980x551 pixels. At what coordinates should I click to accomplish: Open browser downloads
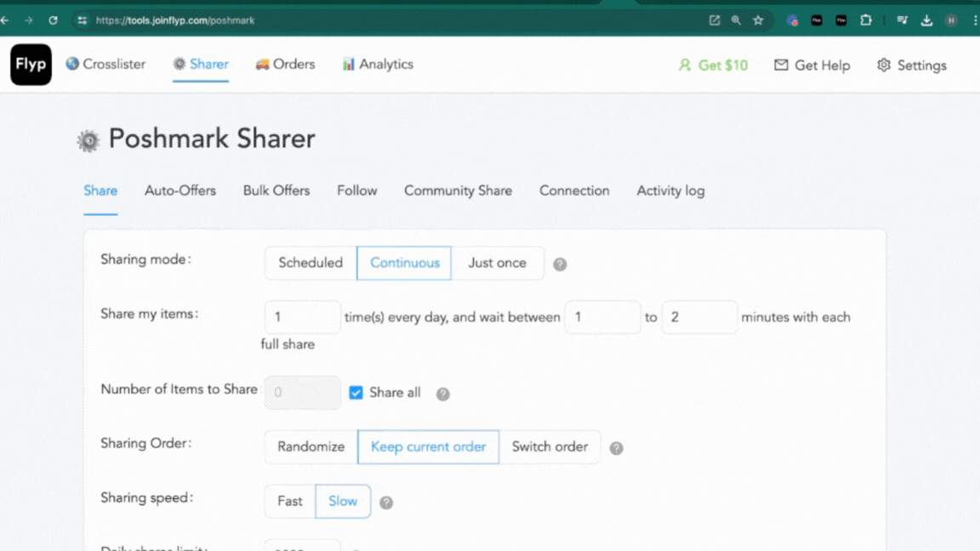point(926,20)
